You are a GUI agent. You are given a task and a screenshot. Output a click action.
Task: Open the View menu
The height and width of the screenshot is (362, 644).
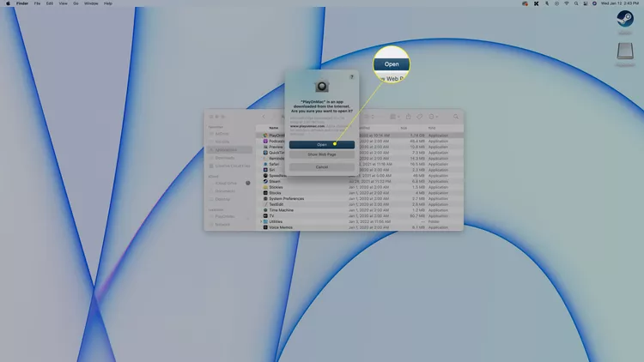click(x=63, y=3)
